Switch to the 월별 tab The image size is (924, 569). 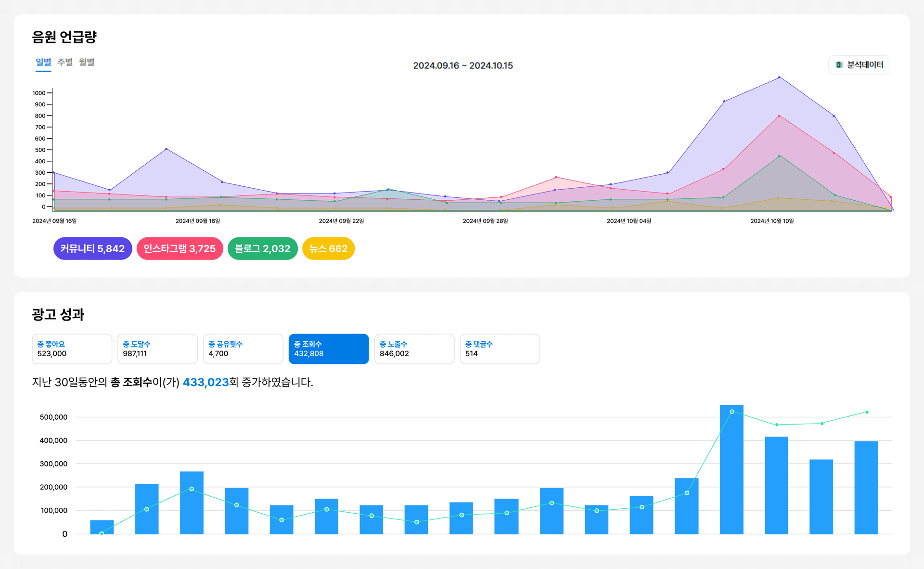(x=87, y=62)
